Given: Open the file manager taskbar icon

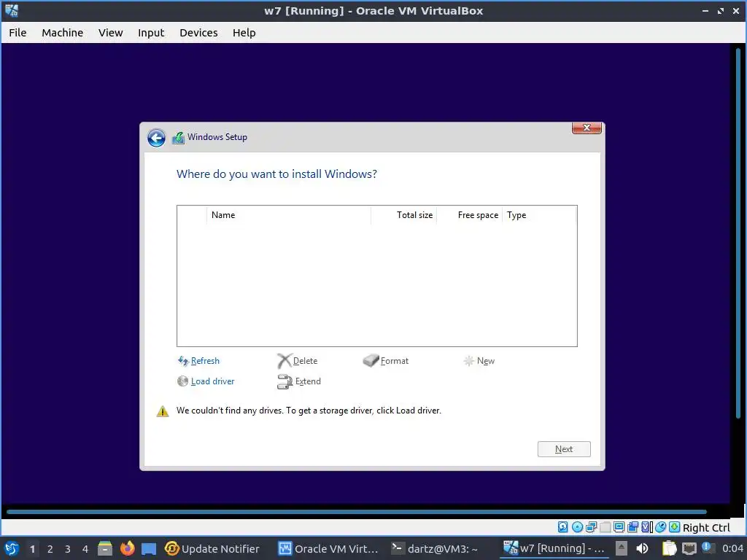Looking at the screenshot, I should pyautogui.click(x=105, y=548).
